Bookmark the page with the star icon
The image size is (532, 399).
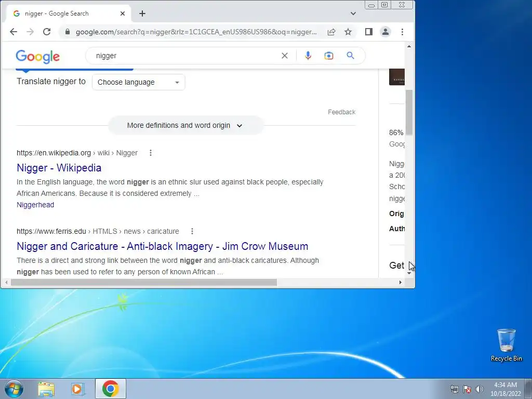click(348, 32)
